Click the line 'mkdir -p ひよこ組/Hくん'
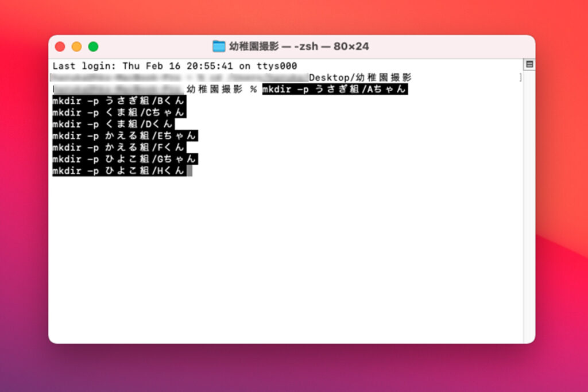This screenshot has width=588, height=392. pos(119,170)
